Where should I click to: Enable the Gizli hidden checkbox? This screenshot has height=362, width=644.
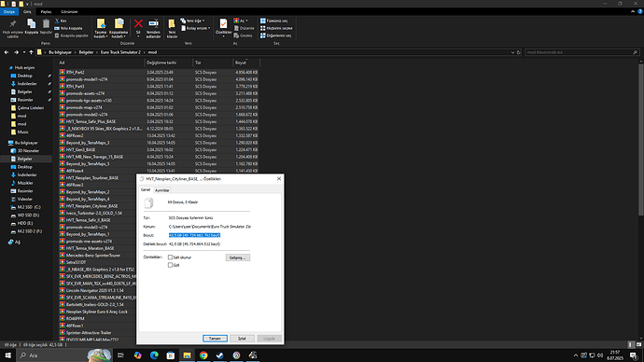coord(170,265)
